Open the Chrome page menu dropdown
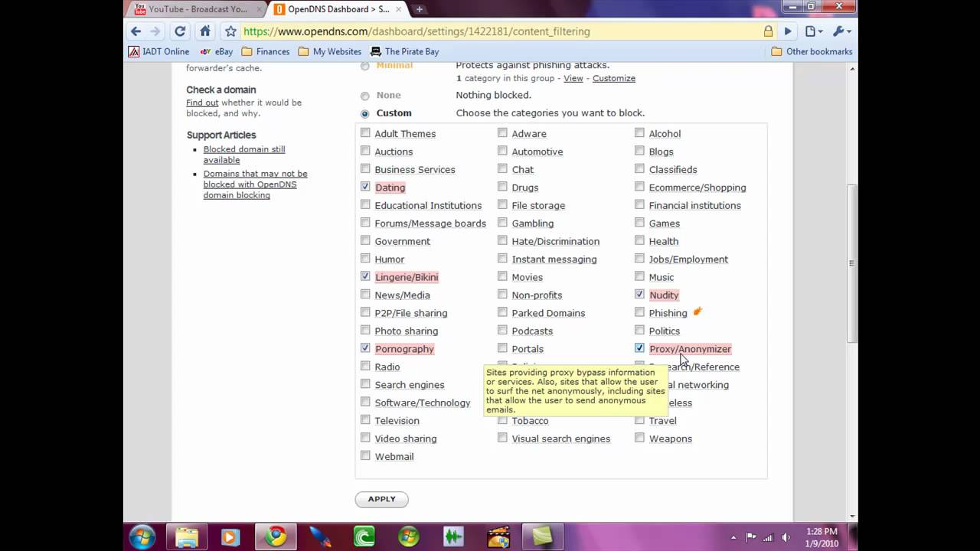 coord(814,31)
